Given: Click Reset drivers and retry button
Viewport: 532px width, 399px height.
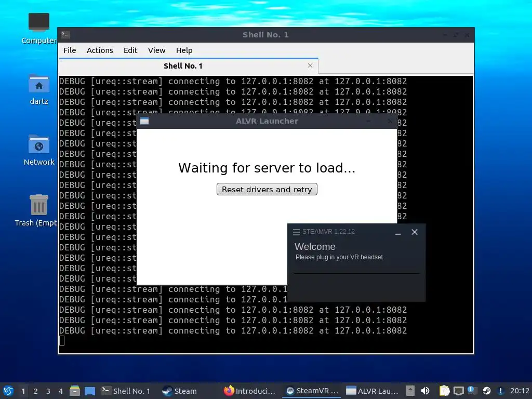Looking at the screenshot, I should pyautogui.click(x=267, y=189).
